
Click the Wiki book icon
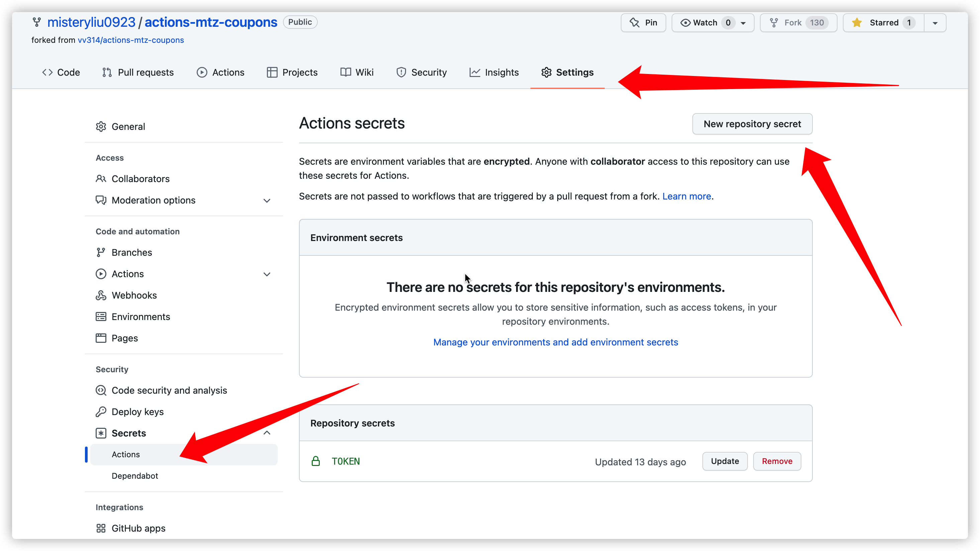click(x=346, y=72)
